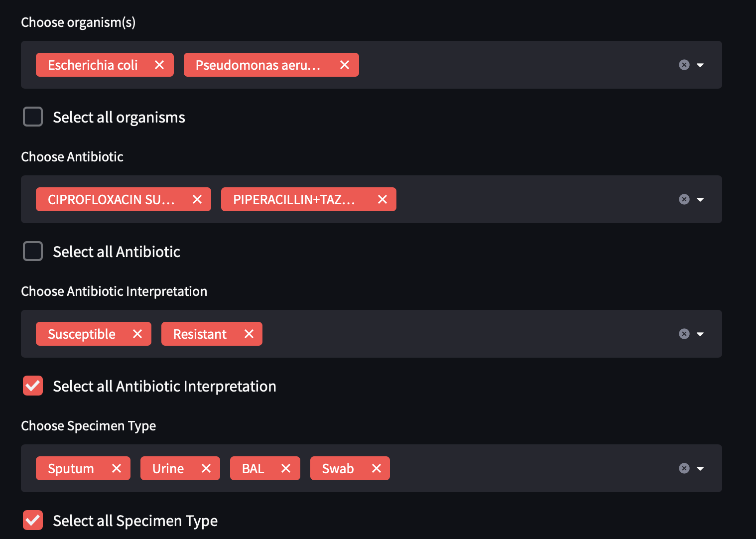Remove the BAL specimen tag
This screenshot has height=539, width=756.
[286, 468]
